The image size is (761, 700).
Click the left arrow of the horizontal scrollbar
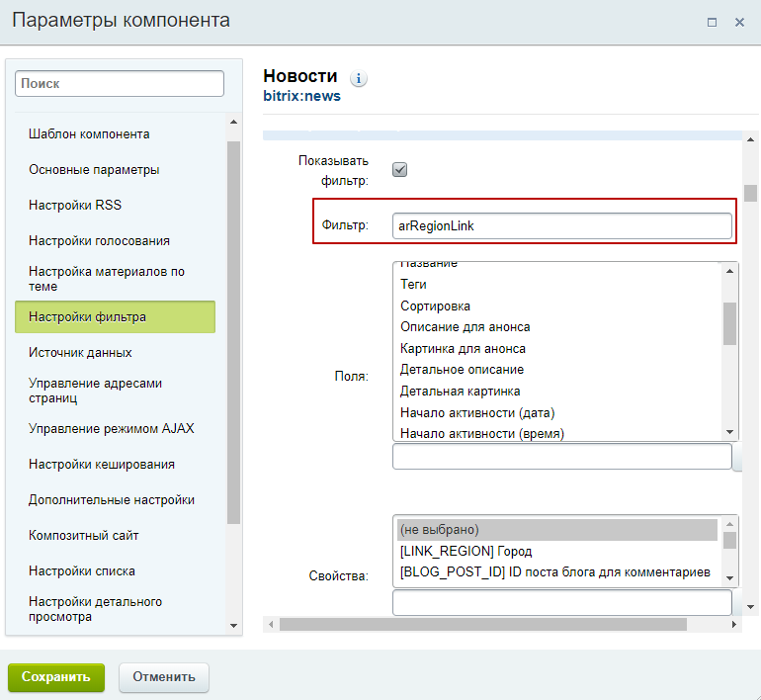(271, 624)
